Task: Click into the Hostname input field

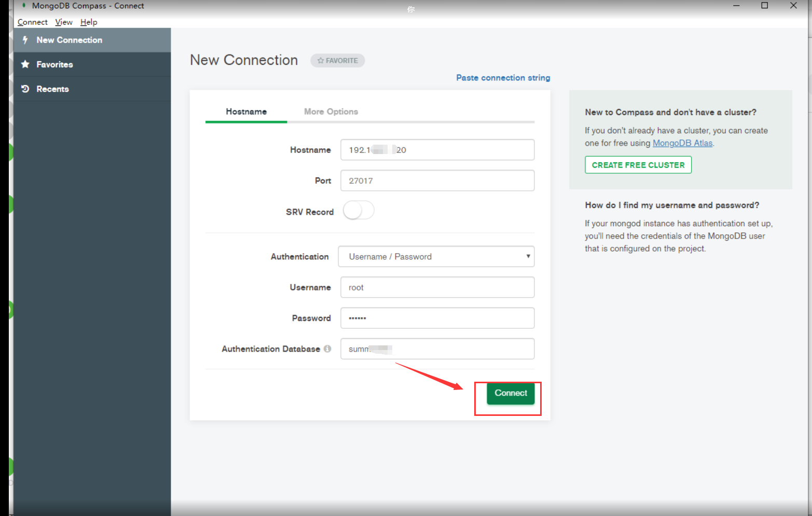Action: pos(437,150)
